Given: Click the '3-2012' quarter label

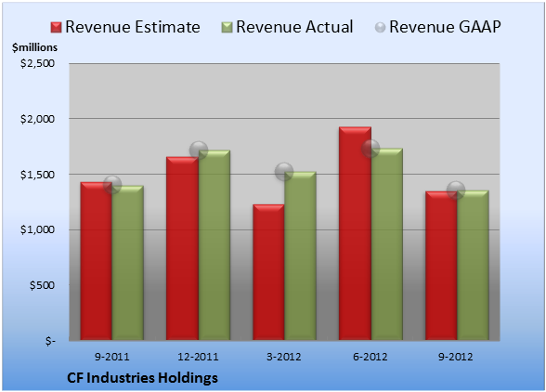Looking at the screenshot, I should tap(284, 357).
